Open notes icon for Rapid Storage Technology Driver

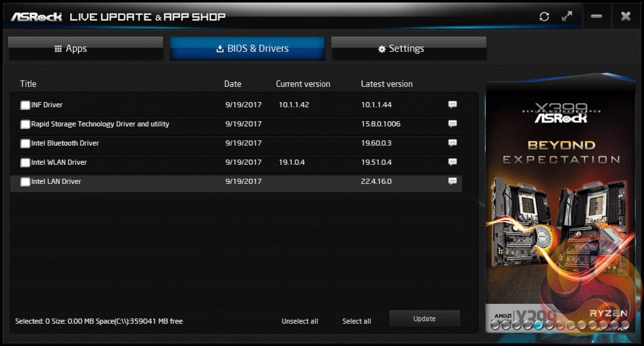tap(452, 123)
